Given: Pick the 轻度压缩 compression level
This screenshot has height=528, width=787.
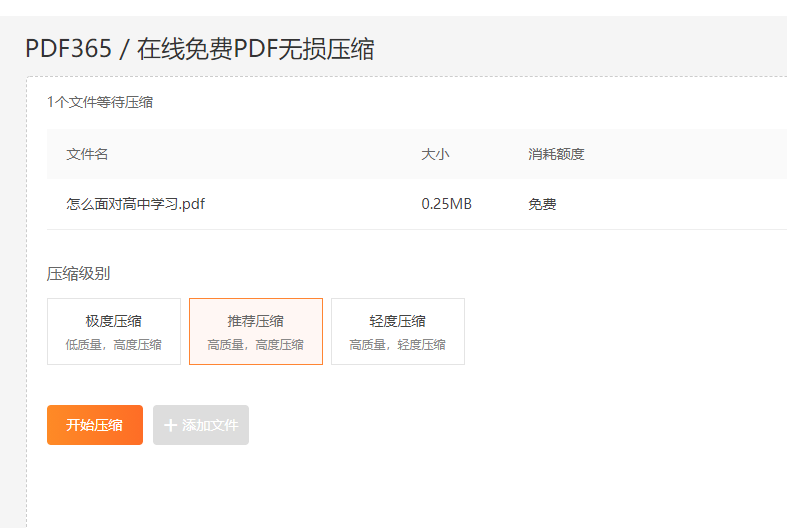Looking at the screenshot, I should tap(398, 331).
